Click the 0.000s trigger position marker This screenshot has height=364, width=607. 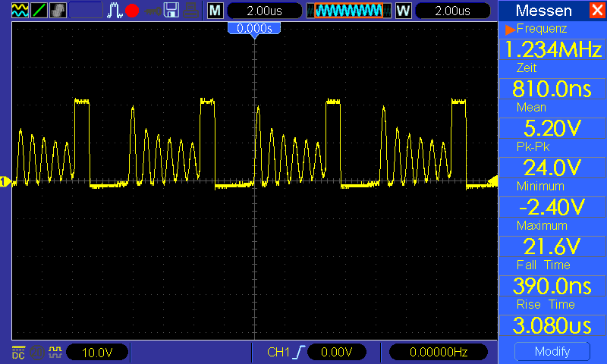[x=254, y=28]
